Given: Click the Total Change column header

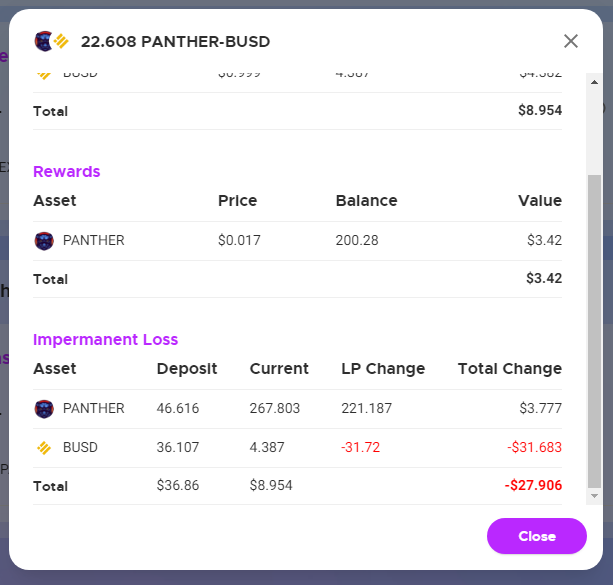Looking at the screenshot, I should click(x=510, y=368).
